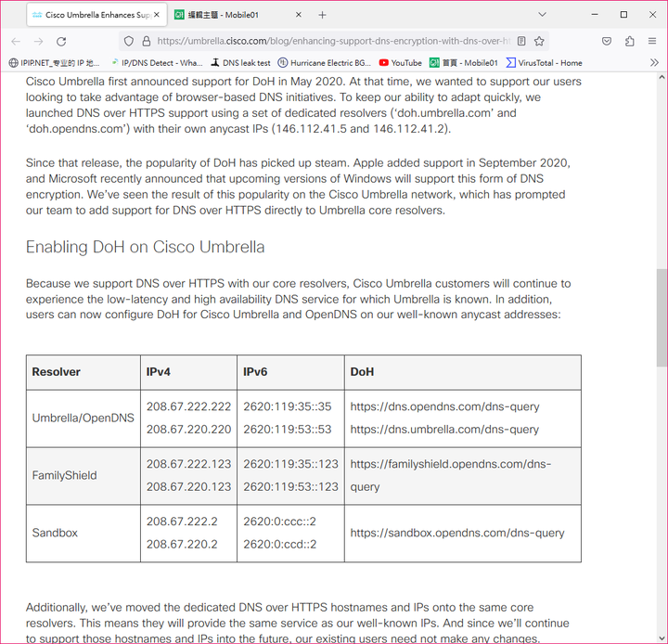Open the tracking protection shield icon
Screen dimensions: 668x644
tap(129, 41)
